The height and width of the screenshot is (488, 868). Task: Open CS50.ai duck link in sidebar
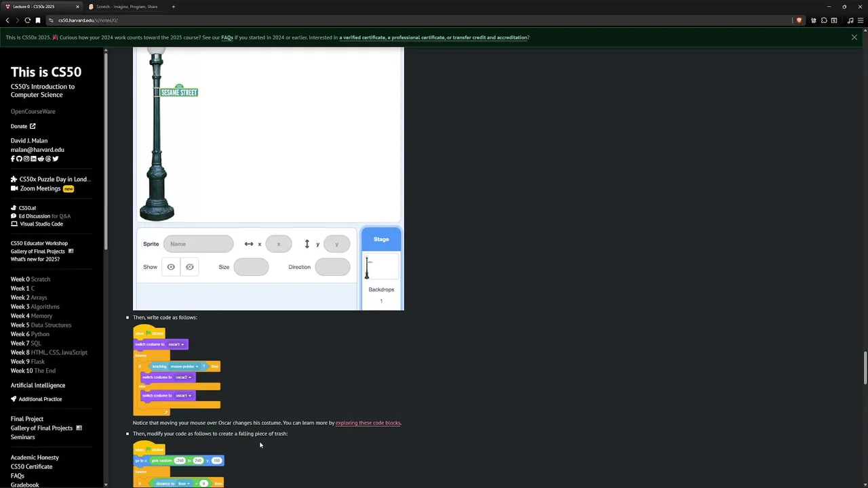pyautogui.click(x=23, y=208)
